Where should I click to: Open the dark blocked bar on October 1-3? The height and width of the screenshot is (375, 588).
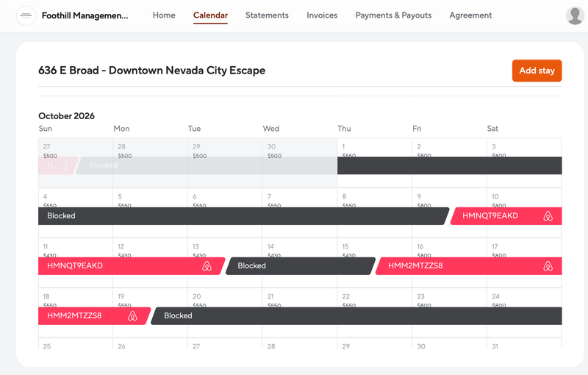pos(450,165)
